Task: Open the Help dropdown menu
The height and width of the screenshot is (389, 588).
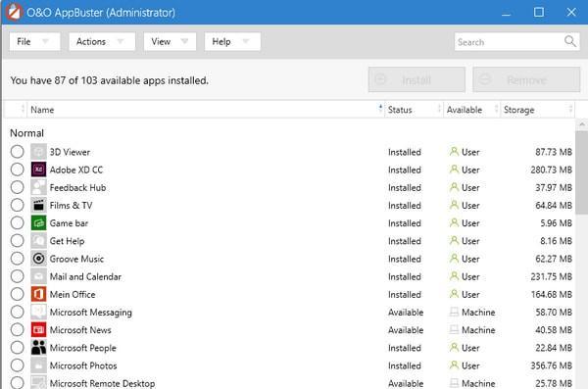Action: point(232,41)
